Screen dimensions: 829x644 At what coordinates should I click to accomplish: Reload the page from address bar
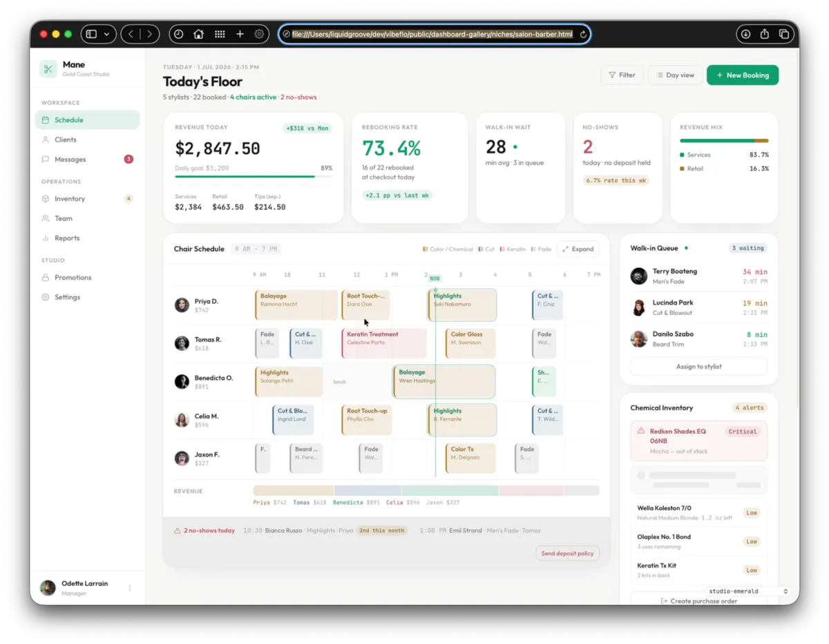pyautogui.click(x=582, y=34)
